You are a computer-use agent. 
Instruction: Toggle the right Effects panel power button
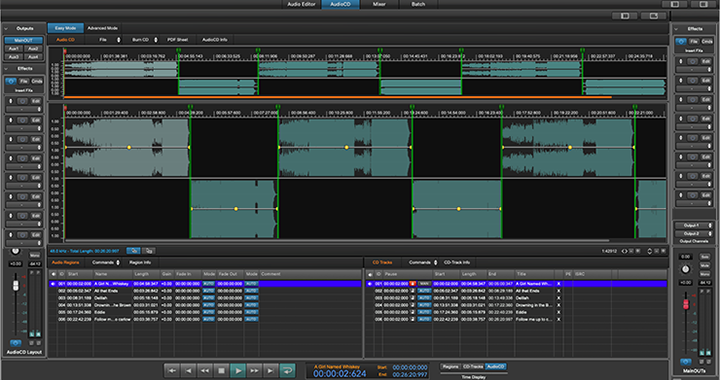click(681, 41)
